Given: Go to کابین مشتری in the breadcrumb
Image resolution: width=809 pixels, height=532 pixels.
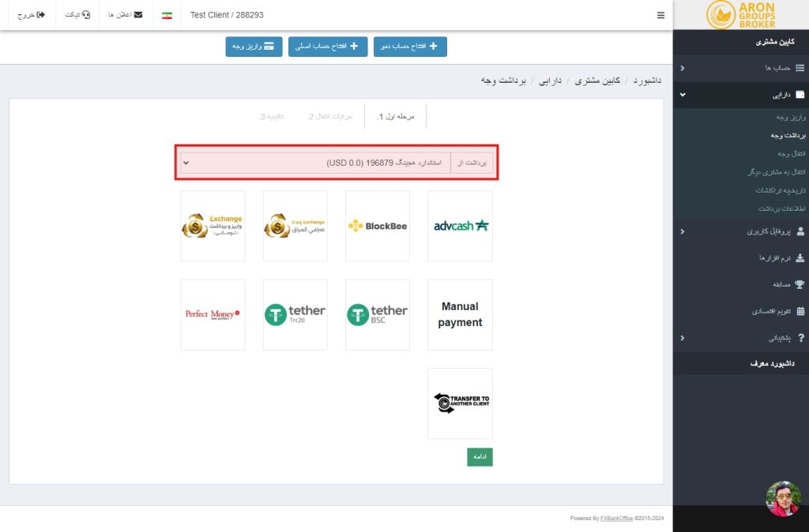Looking at the screenshot, I should (597, 81).
